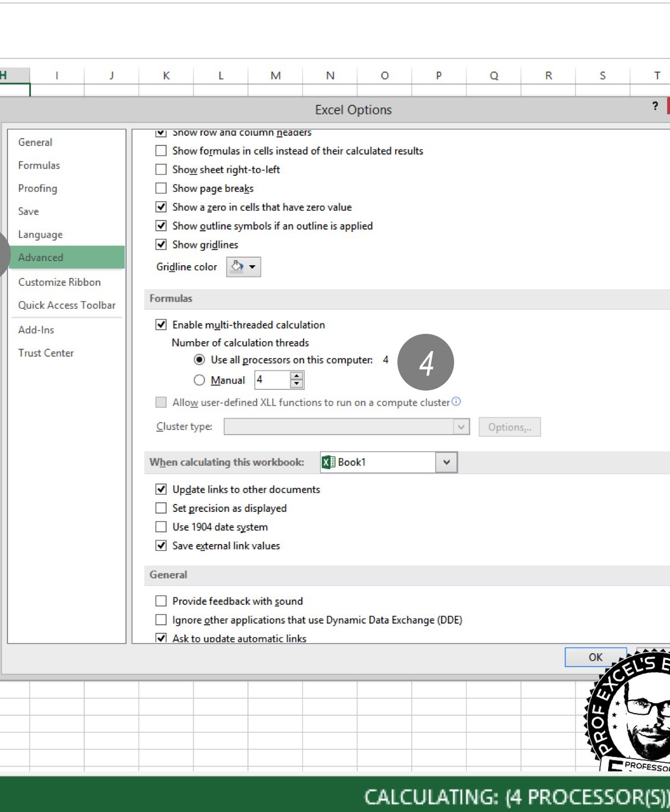Open the Formulas settings page
Viewport: 670px width, 812px height.
click(39, 165)
